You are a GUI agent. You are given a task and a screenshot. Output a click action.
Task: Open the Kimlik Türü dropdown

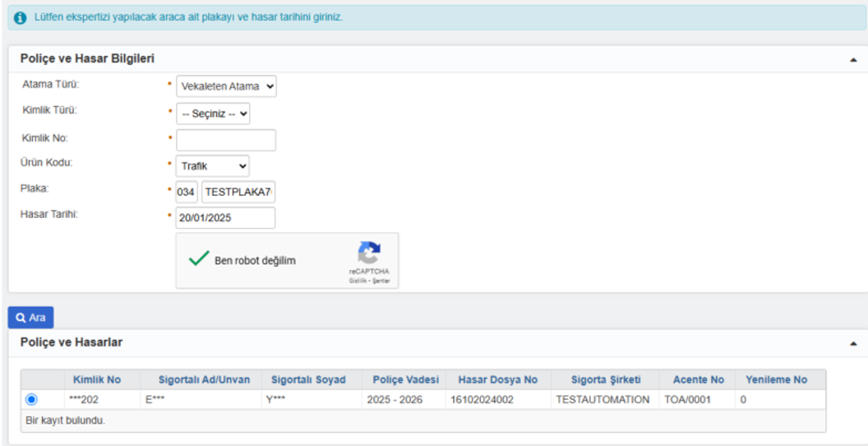click(213, 114)
